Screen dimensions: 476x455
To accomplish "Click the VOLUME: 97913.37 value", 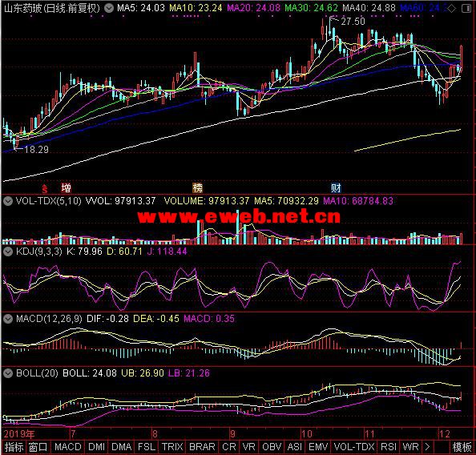I will pos(207,201).
